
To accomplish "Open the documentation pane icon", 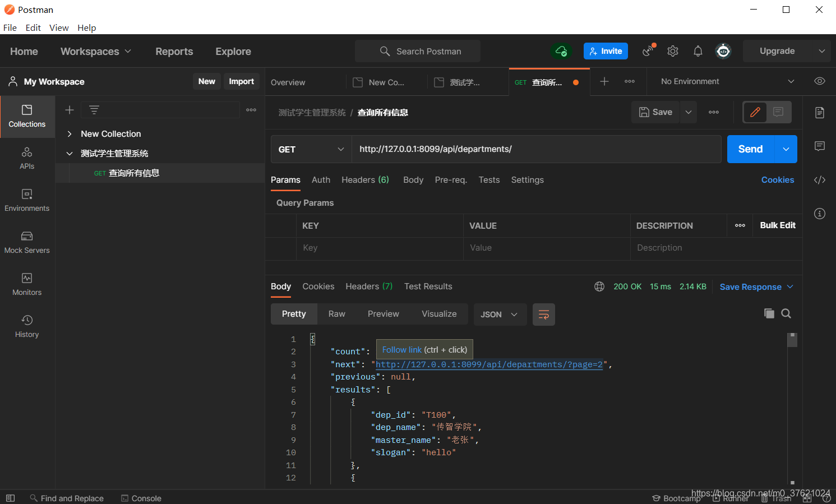I will pyautogui.click(x=819, y=113).
